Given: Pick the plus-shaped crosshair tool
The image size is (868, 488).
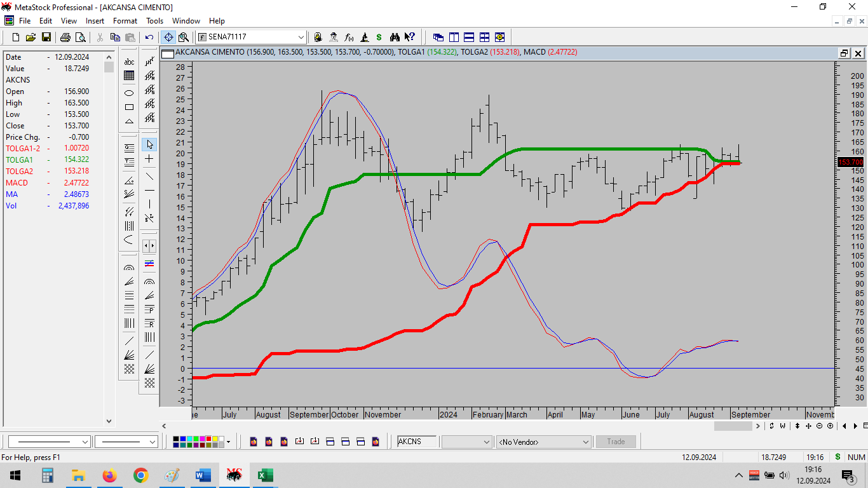Looking at the screenshot, I should 149,159.
